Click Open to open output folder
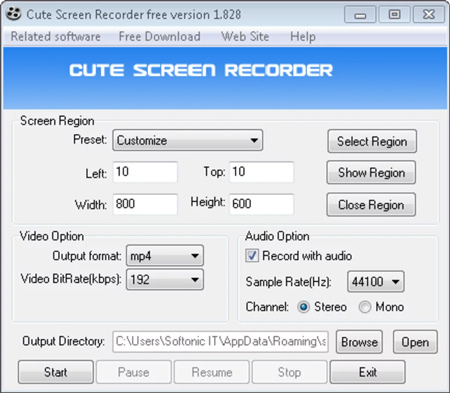Screen dimensions: 450x393 pos(415,342)
